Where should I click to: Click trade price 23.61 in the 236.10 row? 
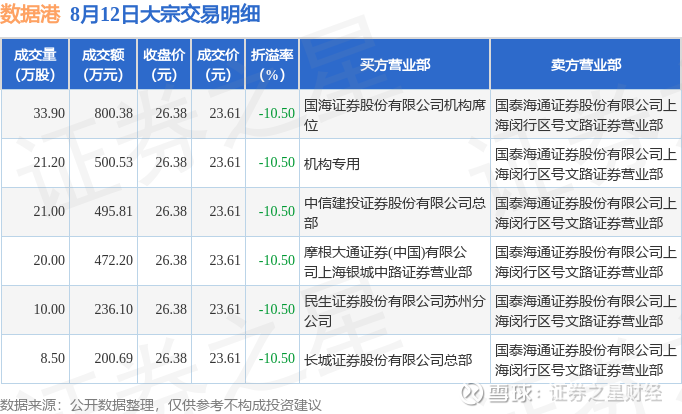pyautogui.click(x=225, y=310)
